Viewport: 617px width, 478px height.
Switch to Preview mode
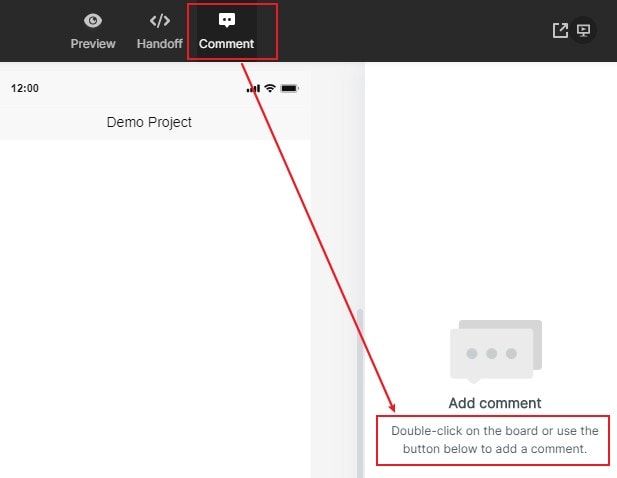tap(93, 31)
